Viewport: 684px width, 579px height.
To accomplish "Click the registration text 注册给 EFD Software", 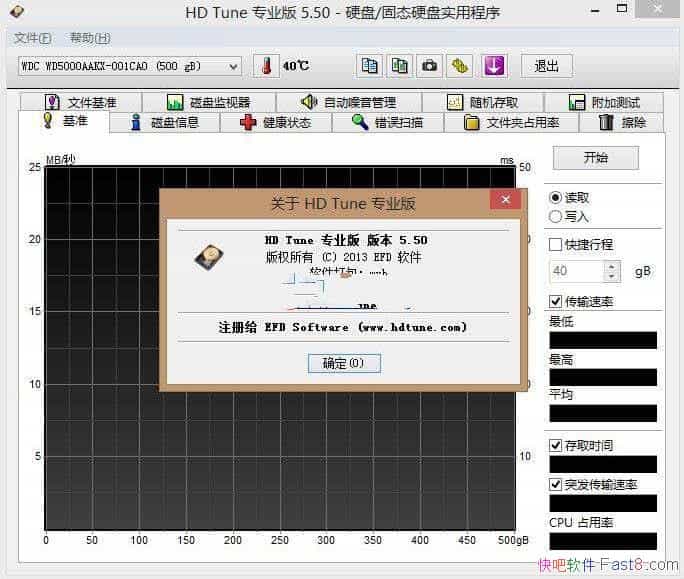I will [343, 327].
